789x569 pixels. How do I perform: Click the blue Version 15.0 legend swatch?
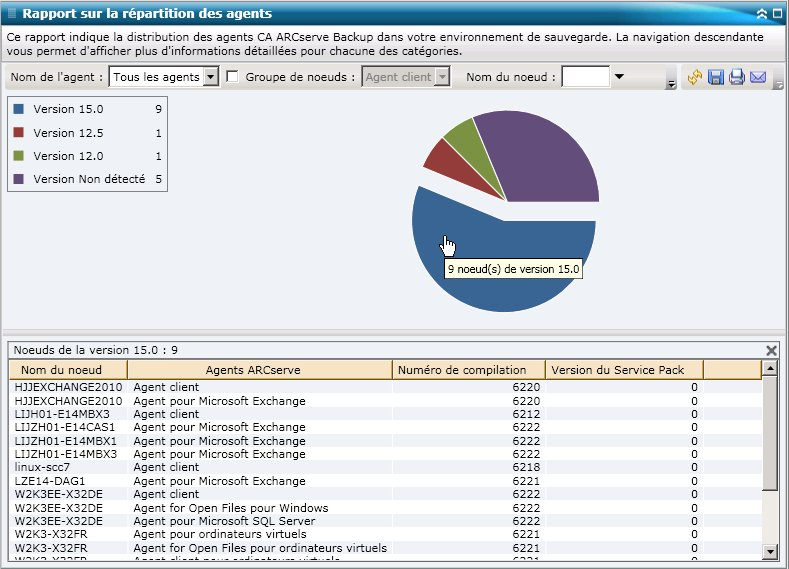pyautogui.click(x=19, y=108)
